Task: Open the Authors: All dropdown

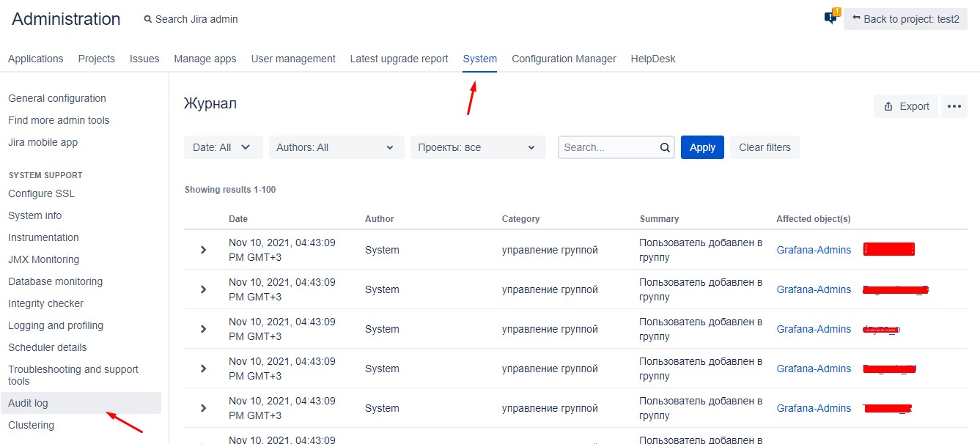Action: (336, 147)
